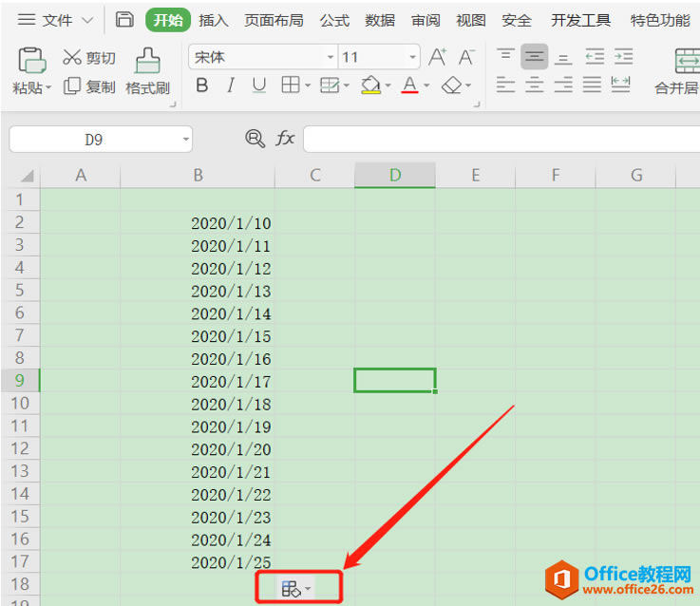
Task: Switch to the 页面布局 tab
Action: pyautogui.click(x=274, y=20)
